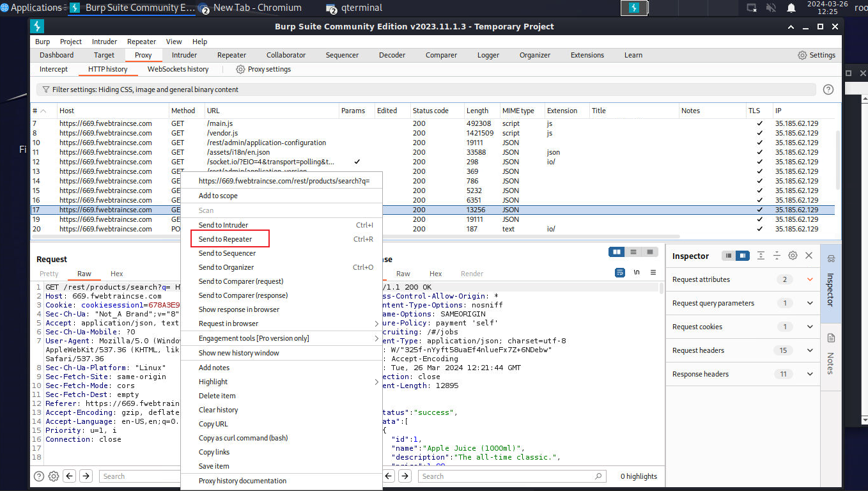The height and width of the screenshot is (491, 868).
Task: Expand all Inspector sections icon
Action: pos(761,256)
